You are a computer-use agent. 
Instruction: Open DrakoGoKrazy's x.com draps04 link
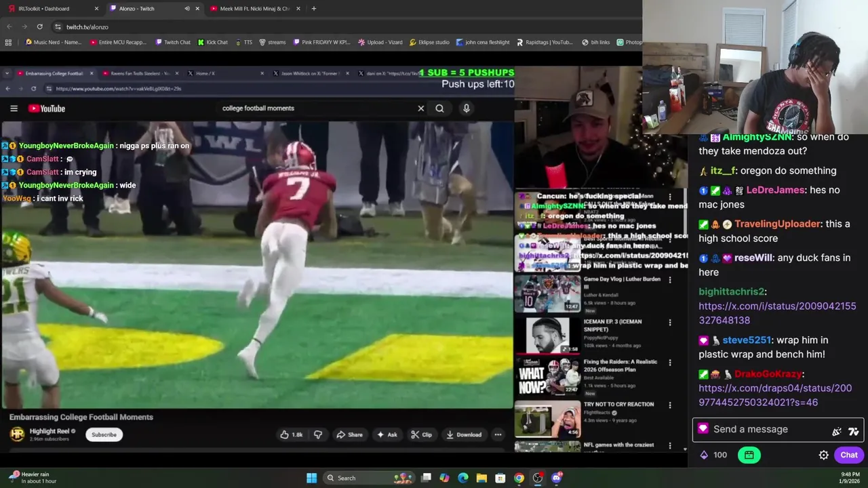(x=775, y=395)
